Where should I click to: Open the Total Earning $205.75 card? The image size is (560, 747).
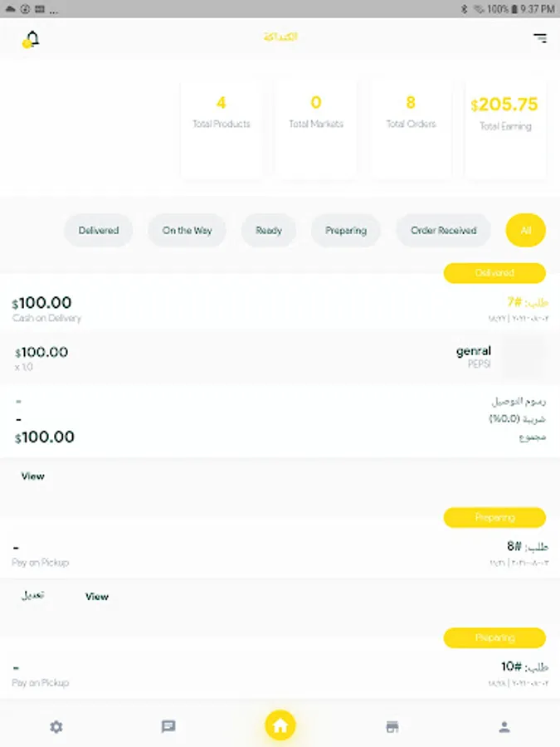[x=505, y=129]
